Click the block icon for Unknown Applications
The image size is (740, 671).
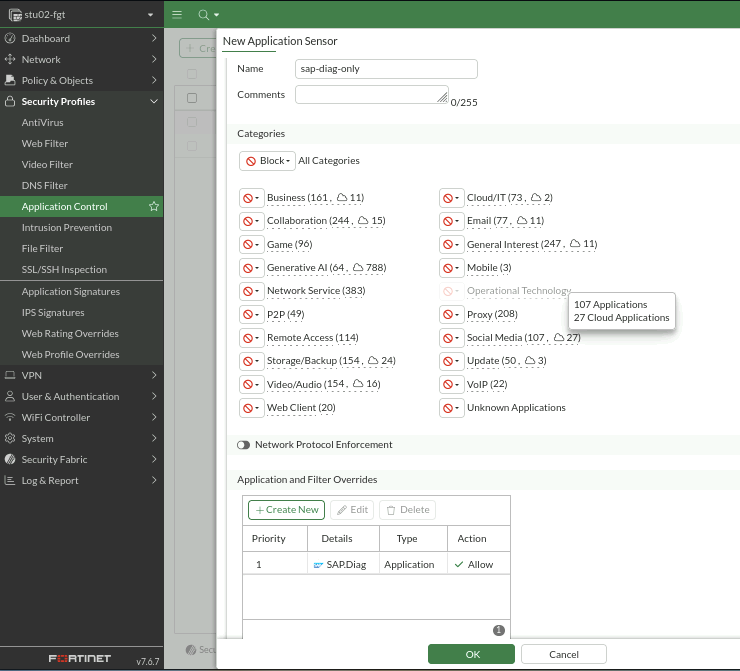(x=451, y=408)
